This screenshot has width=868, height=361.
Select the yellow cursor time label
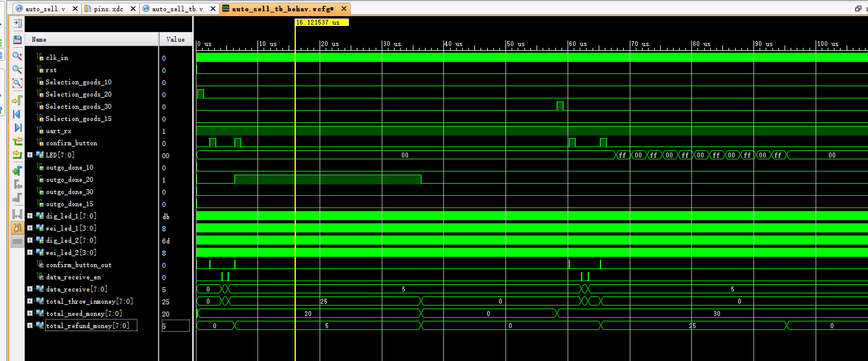click(x=322, y=23)
